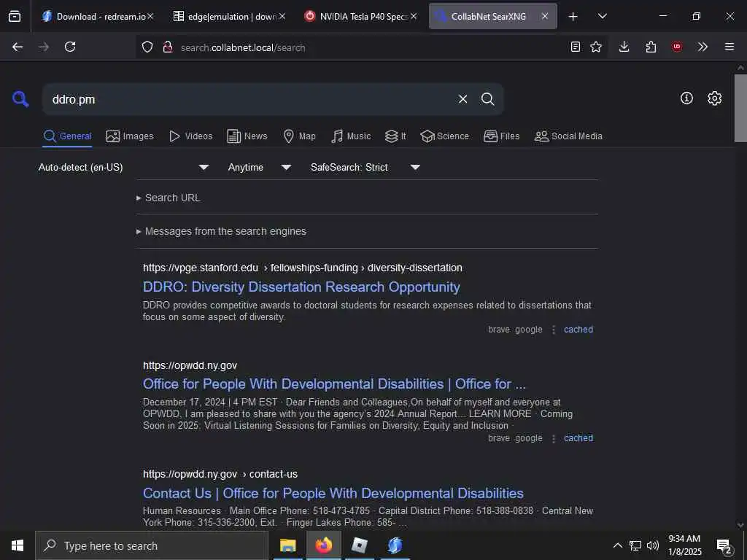The height and width of the screenshot is (560, 747).
Task: Open the redream taskbar icon
Action: [395, 545]
